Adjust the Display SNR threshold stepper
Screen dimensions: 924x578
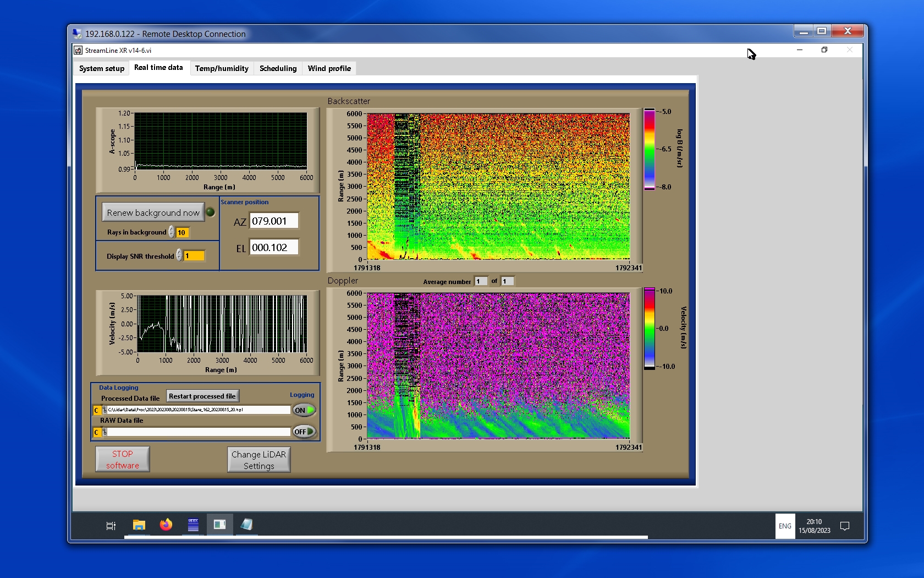[x=179, y=255]
